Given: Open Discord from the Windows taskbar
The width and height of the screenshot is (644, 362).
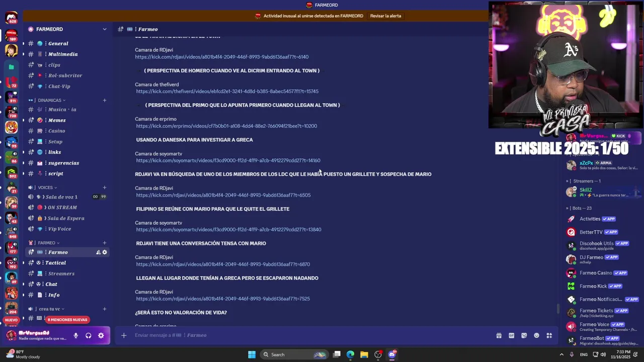Looking at the screenshot, I should (x=392, y=354).
